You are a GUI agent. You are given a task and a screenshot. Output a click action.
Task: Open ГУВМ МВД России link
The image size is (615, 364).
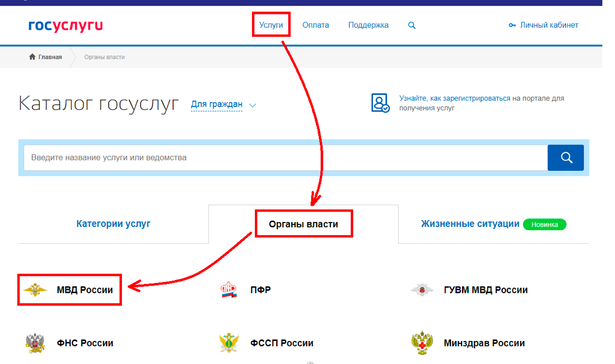click(486, 290)
